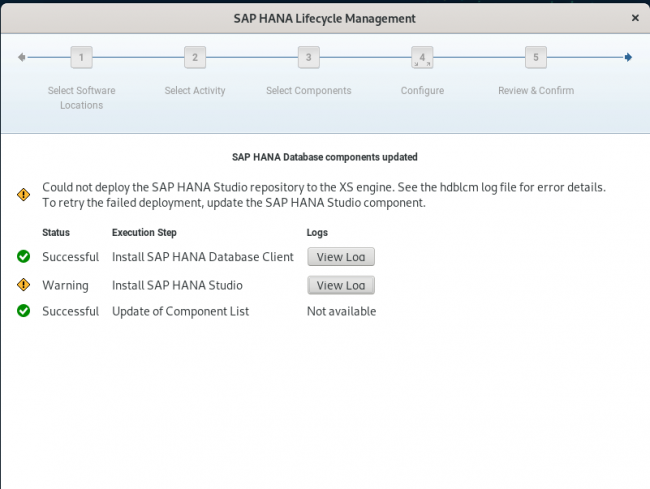Click the Configure step label
Screen dimensions: 650x489
(422, 91)
